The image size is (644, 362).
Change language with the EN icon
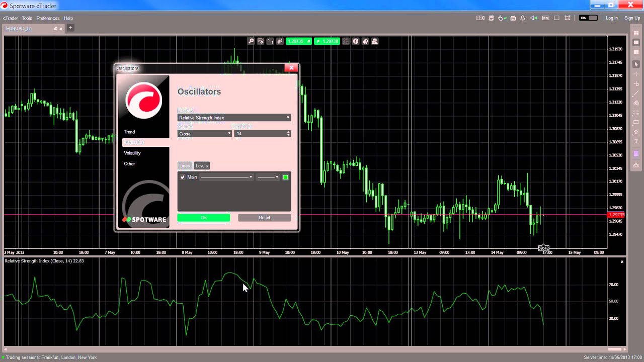pos(546,18)
